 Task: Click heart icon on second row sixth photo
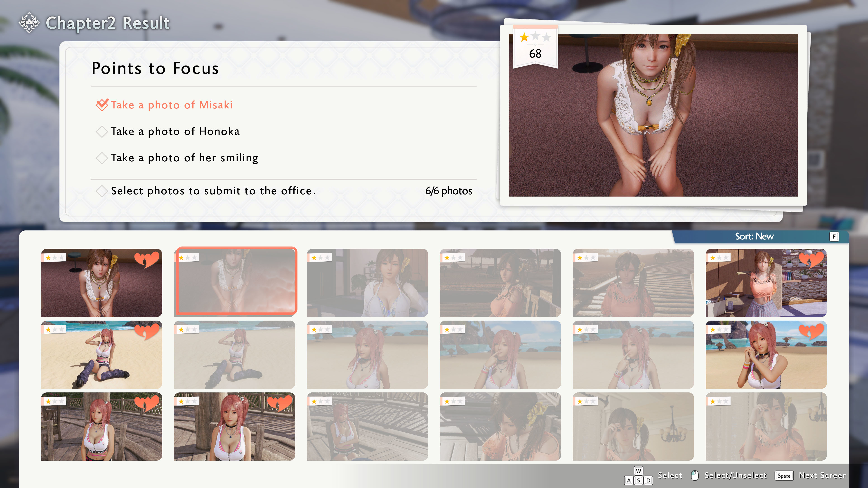click(x=811, y=331)
